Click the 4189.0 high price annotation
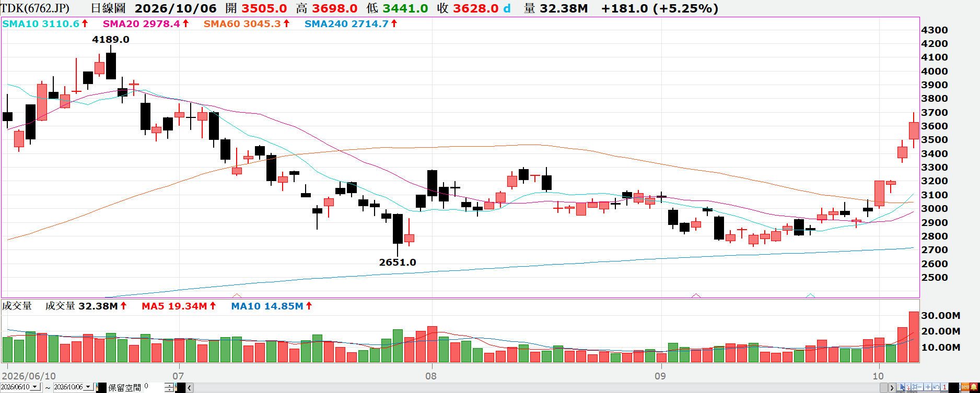The image size is (980, 393). pos(111,40)
